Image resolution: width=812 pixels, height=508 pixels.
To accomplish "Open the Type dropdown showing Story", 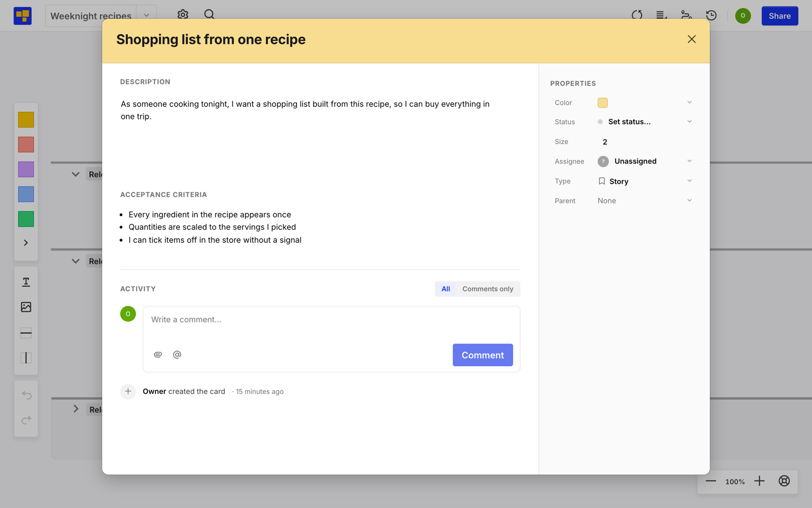I will point(645,181).
